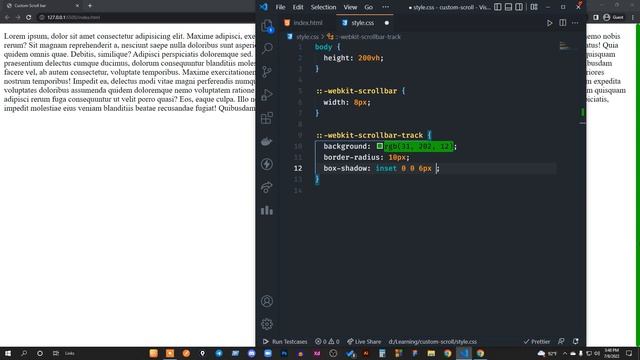This screenshot has width=640, height=360.
Task: Open the Explorer view in VS Code
Action: [267, 26]
